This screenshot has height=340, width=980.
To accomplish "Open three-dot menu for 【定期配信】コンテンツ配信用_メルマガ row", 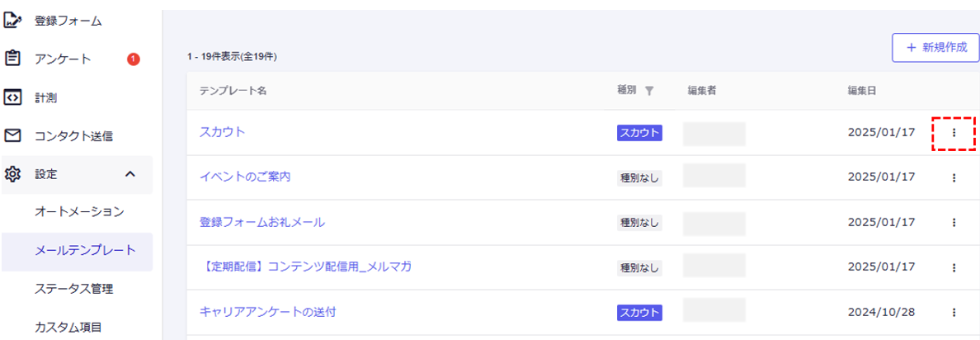I will point(954,267).
